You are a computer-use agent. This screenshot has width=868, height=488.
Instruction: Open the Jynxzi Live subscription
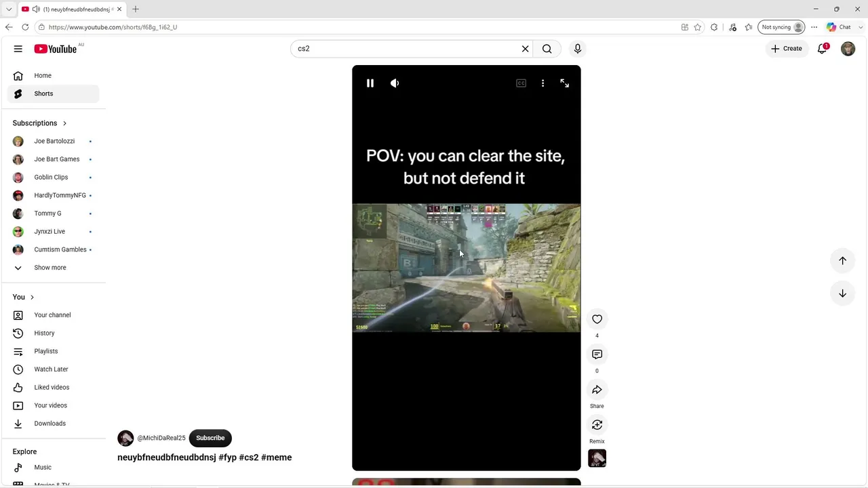[x=53, y=232]
